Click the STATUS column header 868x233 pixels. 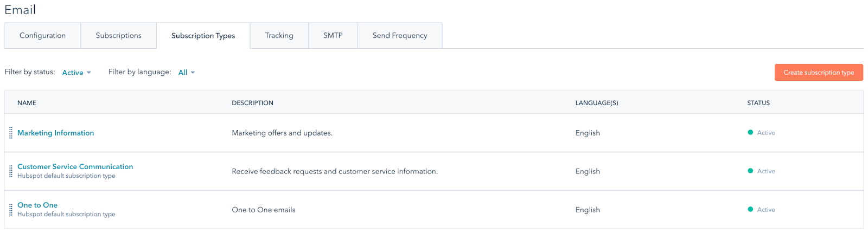point(758,103)
